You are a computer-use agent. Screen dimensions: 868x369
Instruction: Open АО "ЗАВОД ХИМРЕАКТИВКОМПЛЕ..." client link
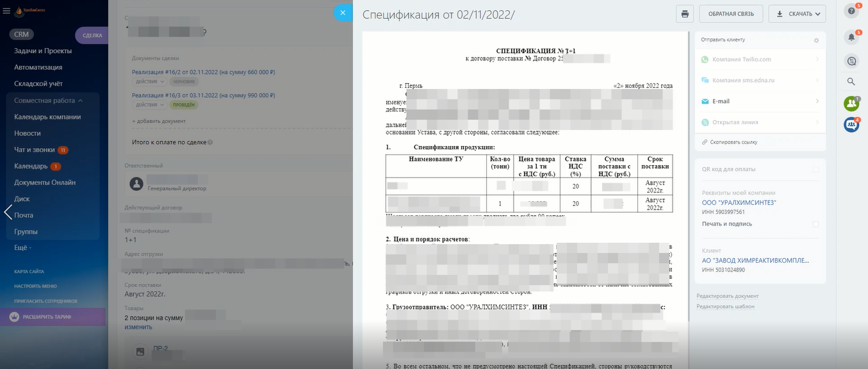coord(755,261)
